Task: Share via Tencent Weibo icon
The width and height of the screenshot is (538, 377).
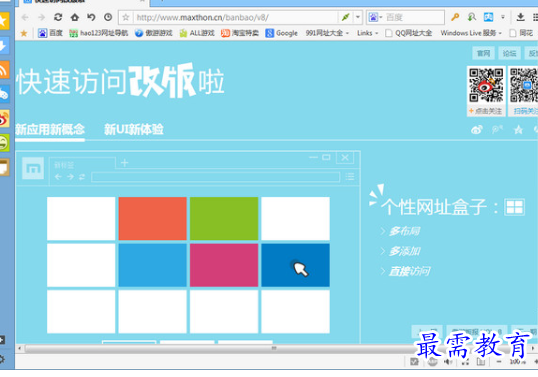Action: point(498,130)
